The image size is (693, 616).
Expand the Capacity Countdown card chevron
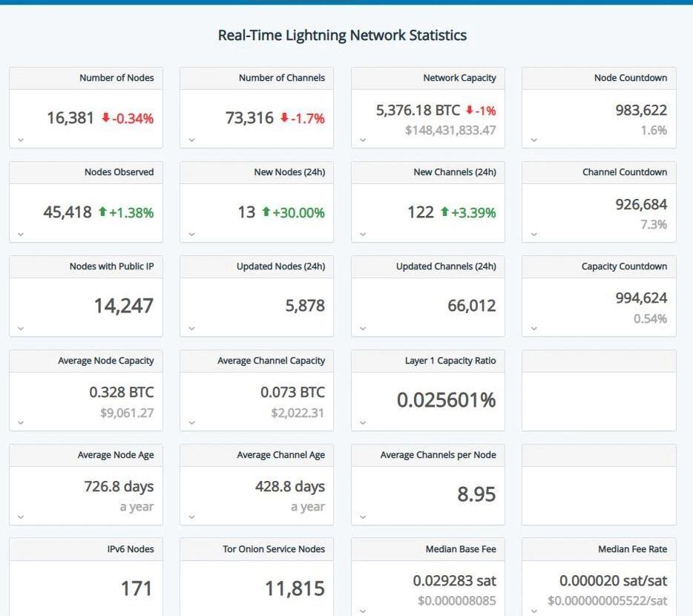[533, 328]
